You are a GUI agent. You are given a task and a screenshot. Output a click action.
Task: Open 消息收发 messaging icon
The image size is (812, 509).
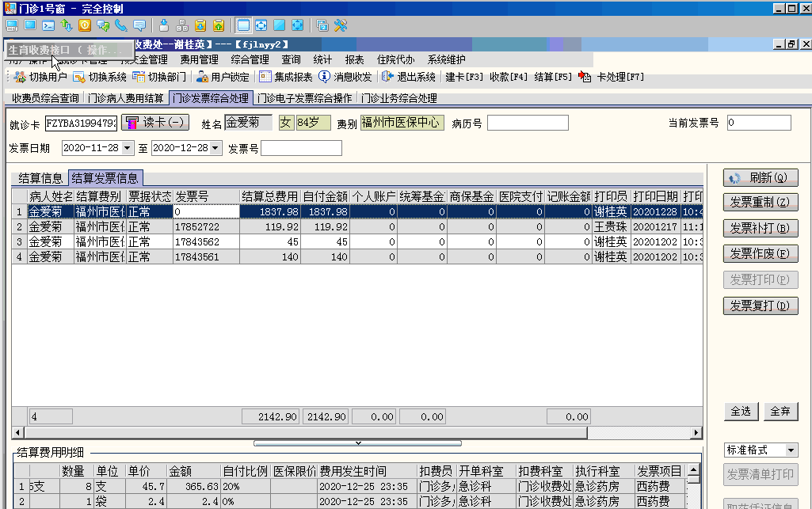[325, 77]
